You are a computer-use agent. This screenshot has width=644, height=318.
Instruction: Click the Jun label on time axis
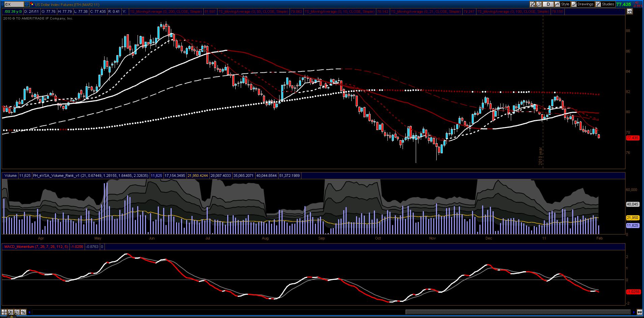coord(152,238)
